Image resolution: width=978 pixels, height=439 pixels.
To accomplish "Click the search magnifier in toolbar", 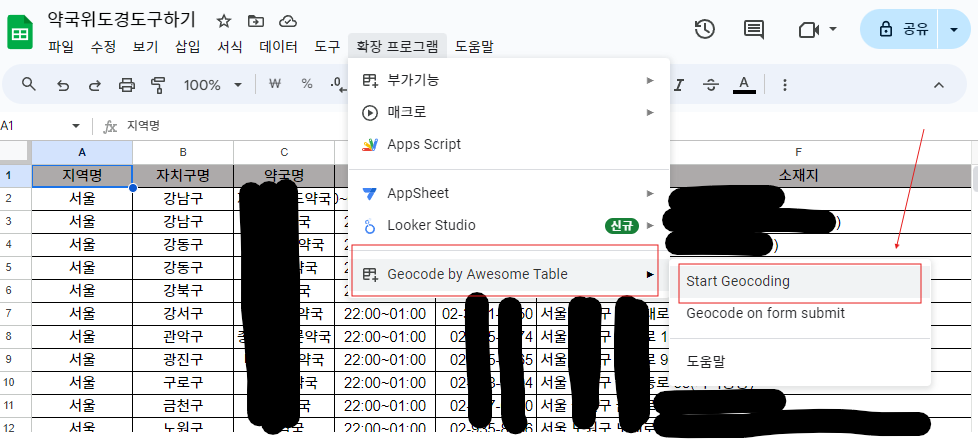I will coord(29,84).
